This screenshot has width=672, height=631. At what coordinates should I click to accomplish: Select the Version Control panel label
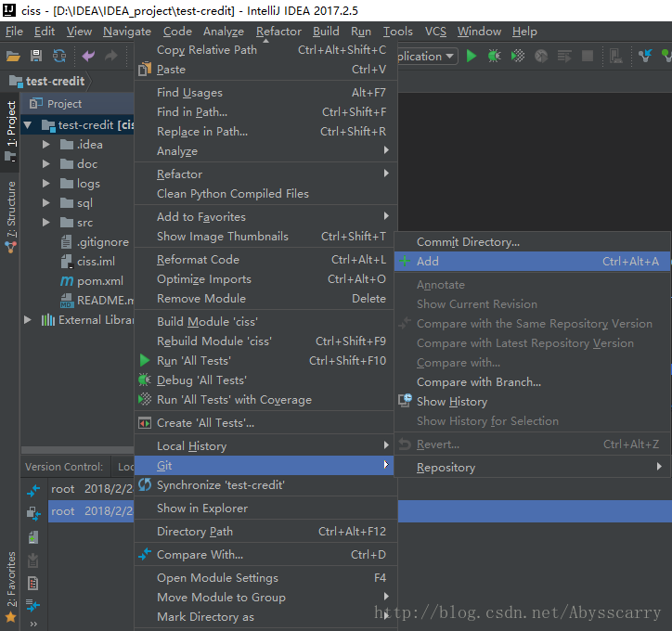[64, 467]
